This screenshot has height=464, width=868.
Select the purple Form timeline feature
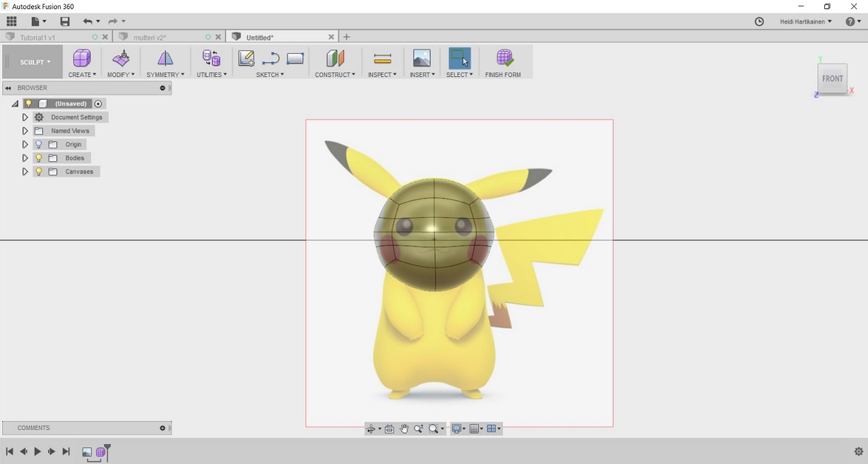click(101, 452)
